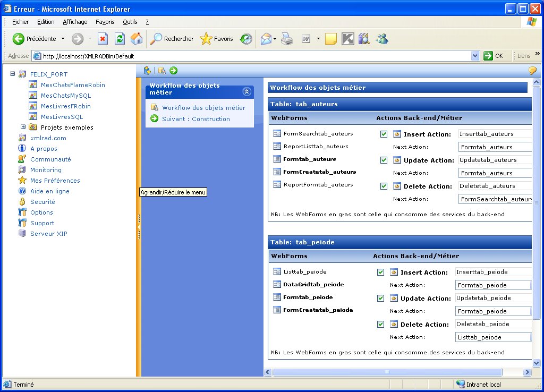544x392 pixels.
Task: Expand the Projets exemples tree node
Action: coord(23,127)
